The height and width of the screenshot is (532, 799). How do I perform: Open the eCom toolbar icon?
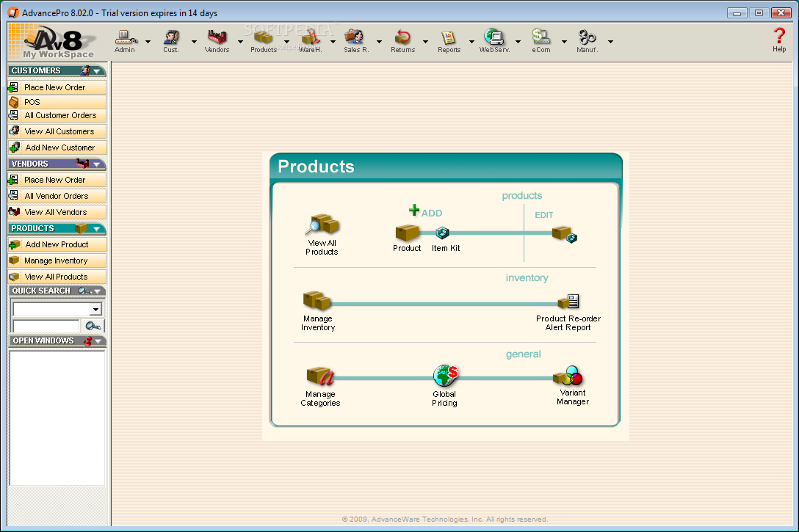click(x=540, y=41)
